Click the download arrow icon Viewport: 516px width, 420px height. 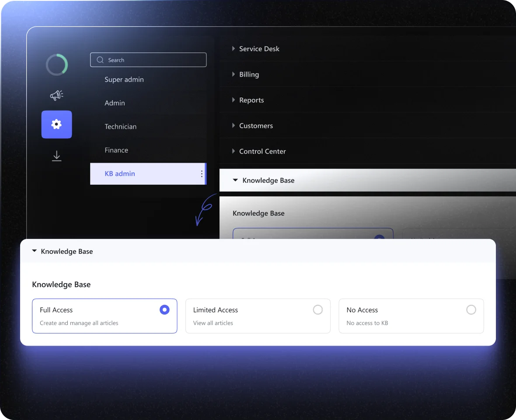point(56,156)
